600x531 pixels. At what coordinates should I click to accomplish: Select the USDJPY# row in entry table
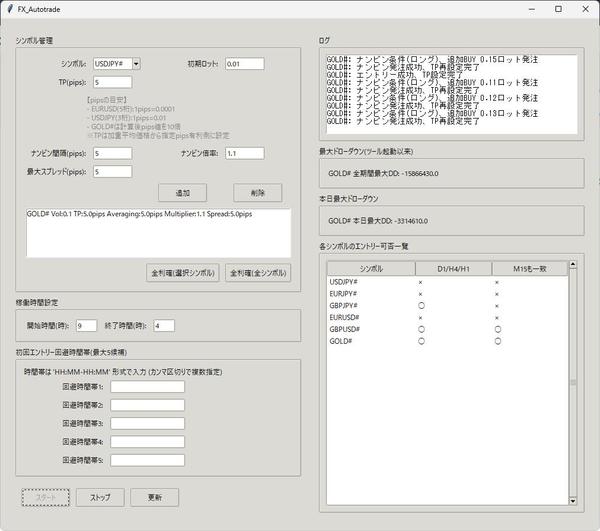447,282
